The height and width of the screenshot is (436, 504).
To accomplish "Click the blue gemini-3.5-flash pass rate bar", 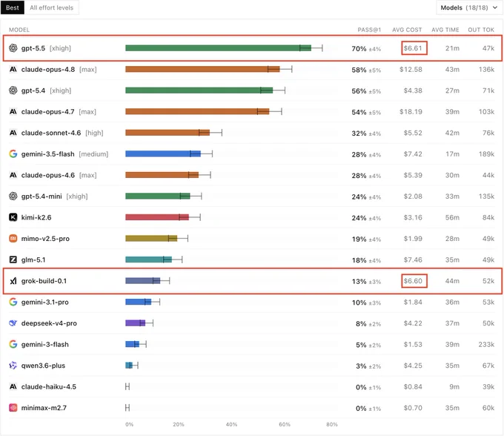I will [163, 154].
